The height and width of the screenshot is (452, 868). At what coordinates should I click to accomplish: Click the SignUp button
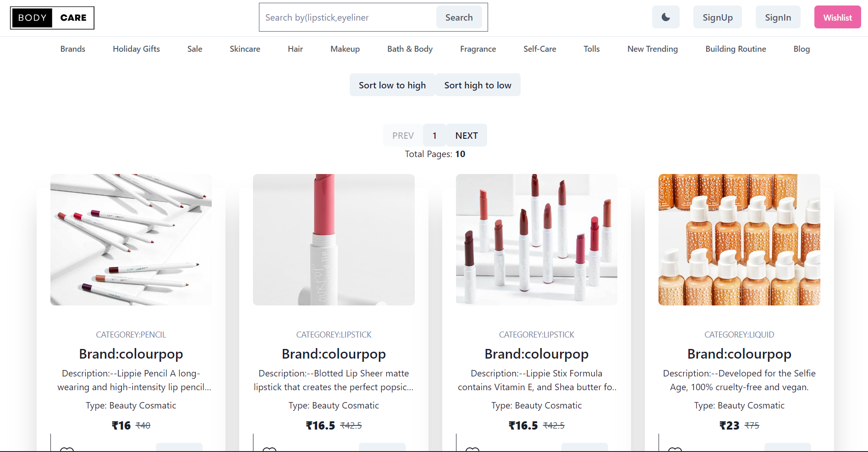717,17
